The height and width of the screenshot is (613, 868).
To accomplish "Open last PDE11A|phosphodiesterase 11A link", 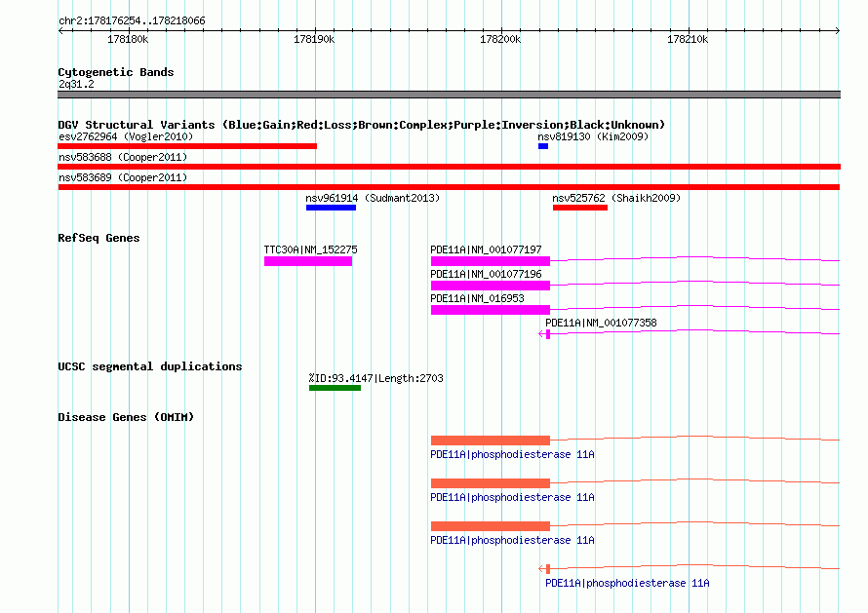I will click(627, 583).
